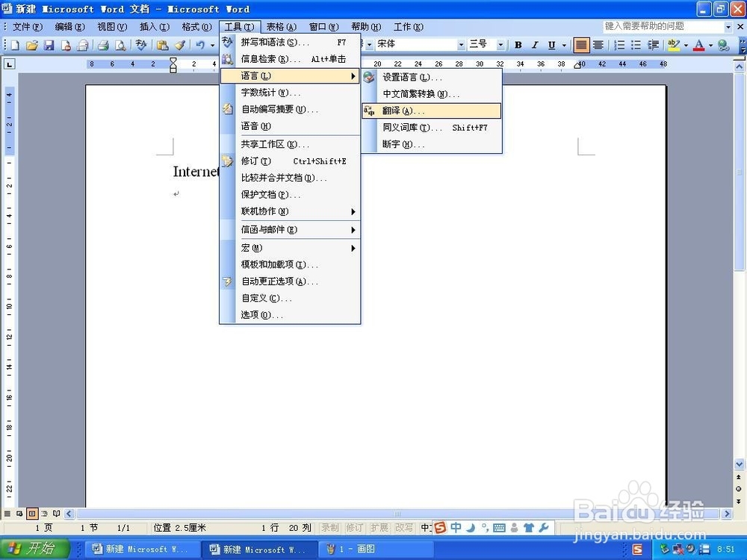The height and width of the screenshot is (560, 747).
Task: Expand the 信函与邮件 submenu
Action: click(x=290, y=229)
